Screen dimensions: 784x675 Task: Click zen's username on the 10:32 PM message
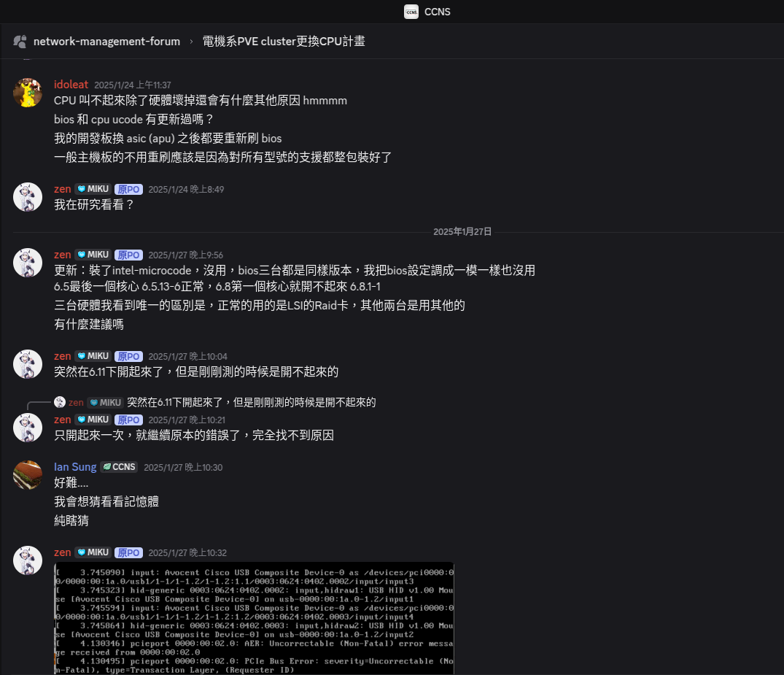point(62,552)
